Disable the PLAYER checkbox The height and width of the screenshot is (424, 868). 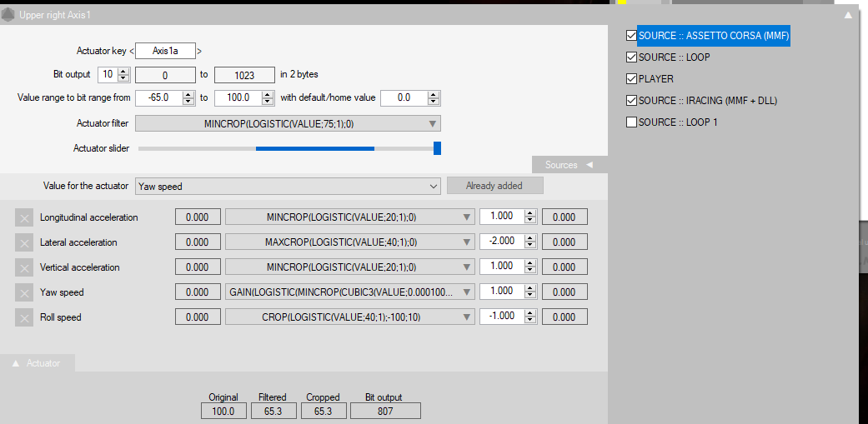tap(631, 79)
